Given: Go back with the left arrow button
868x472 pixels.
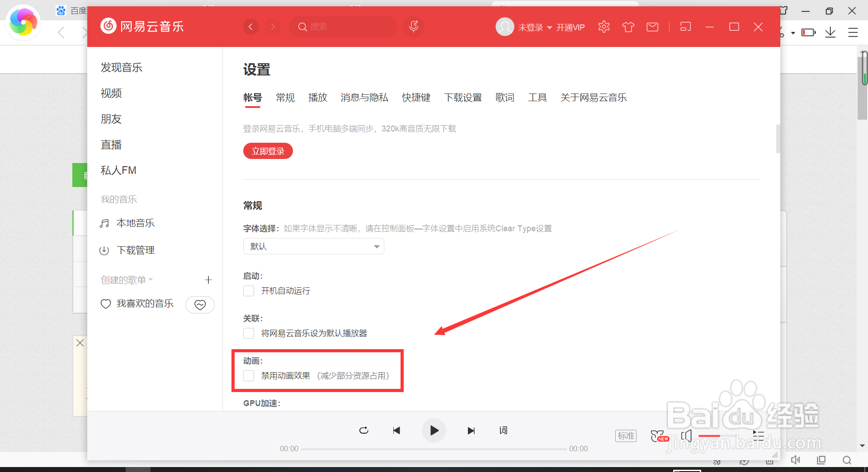Looking at the screenshot, I should coord(251,27).
